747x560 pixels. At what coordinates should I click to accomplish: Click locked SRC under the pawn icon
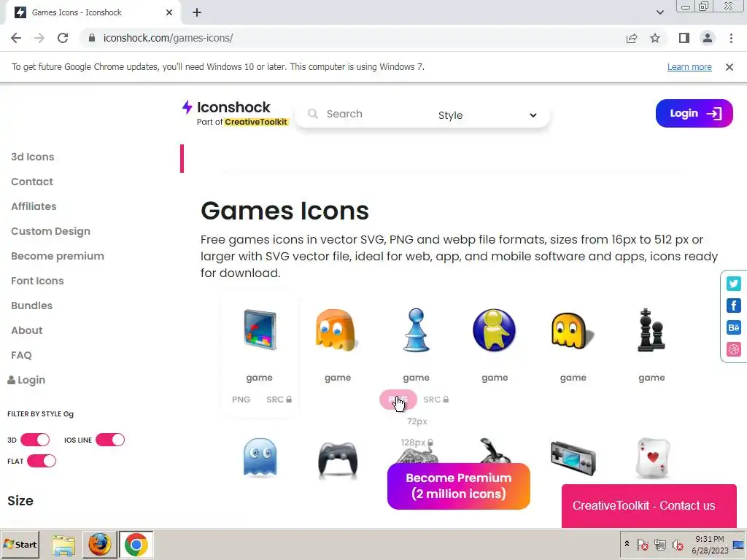[436, 400]
